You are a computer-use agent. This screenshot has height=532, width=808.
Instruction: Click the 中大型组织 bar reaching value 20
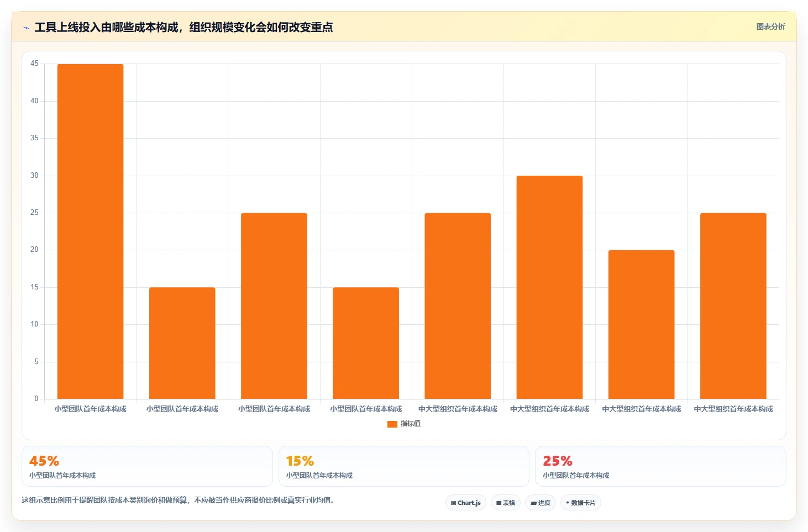click(x=641, y=324)
